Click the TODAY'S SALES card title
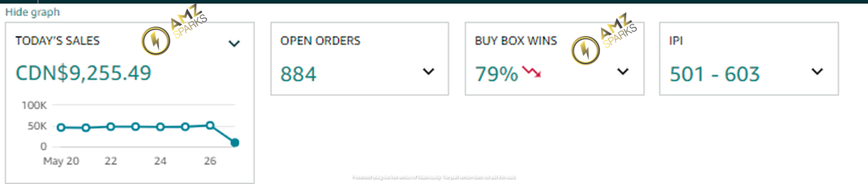Viewport: 868px width, 184px height. [x=57, y=41]
